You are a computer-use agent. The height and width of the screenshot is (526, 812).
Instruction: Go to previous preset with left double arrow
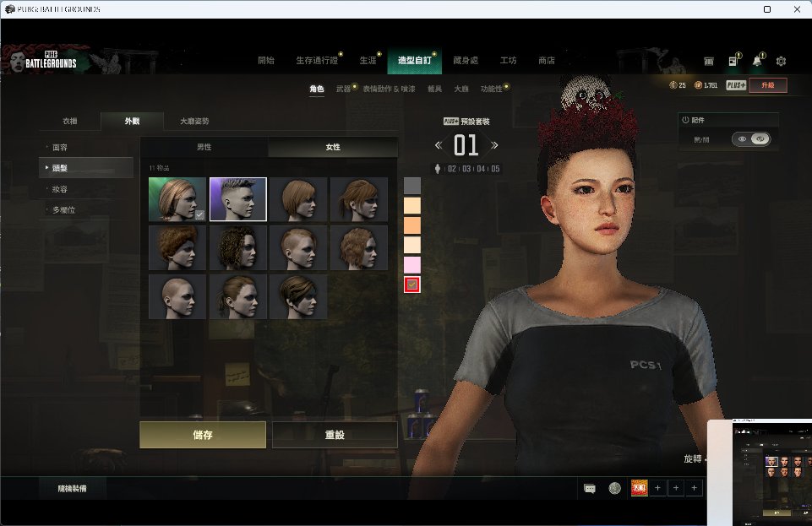(439, 145)
